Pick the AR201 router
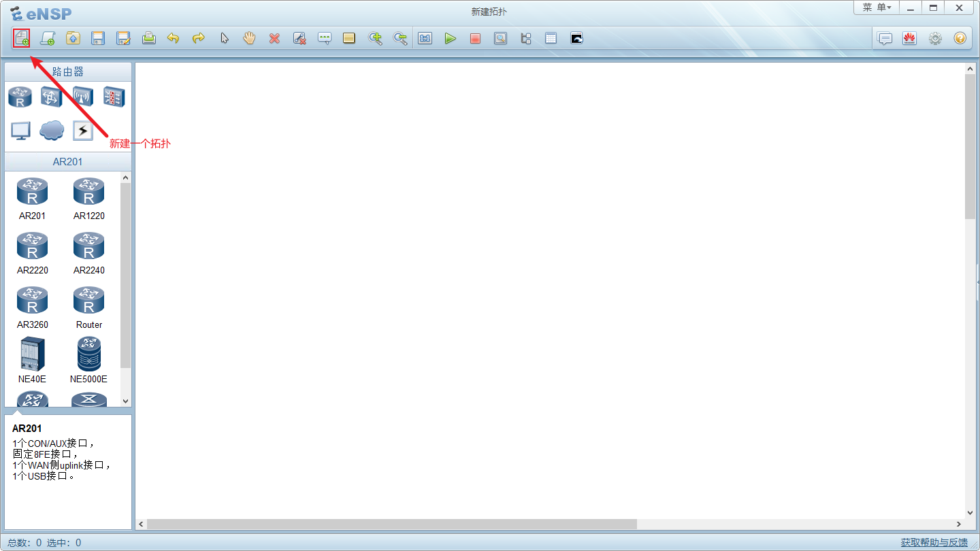980x551 pixels. (32, 198)
